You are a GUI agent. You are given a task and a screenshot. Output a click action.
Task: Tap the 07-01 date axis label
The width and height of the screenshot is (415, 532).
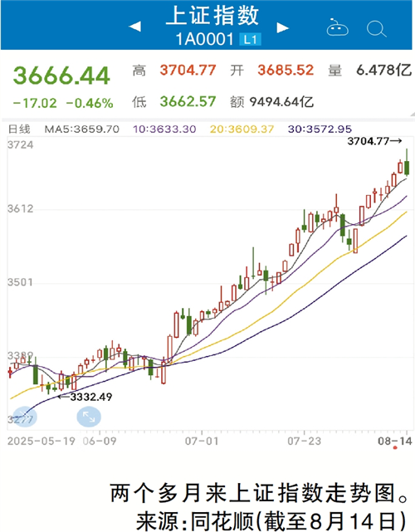(202, 441)
